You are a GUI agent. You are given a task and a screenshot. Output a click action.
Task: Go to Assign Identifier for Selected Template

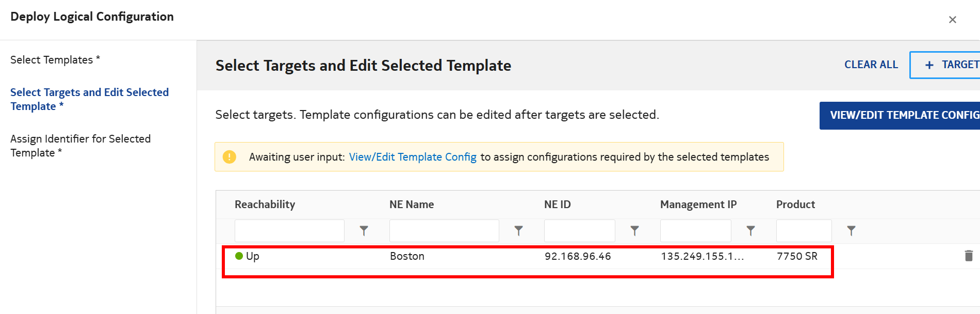(80, 146)
